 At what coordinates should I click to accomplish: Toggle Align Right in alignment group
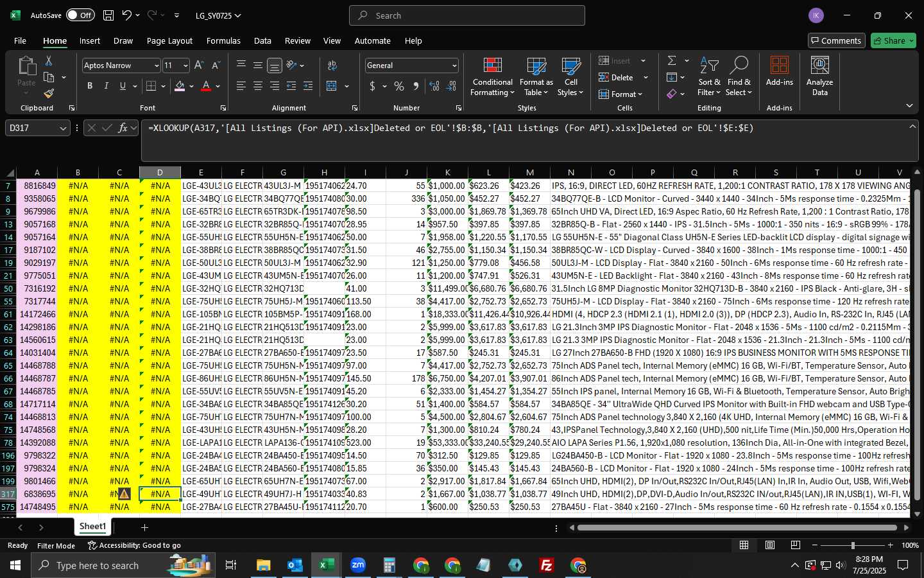coord(275,86)
